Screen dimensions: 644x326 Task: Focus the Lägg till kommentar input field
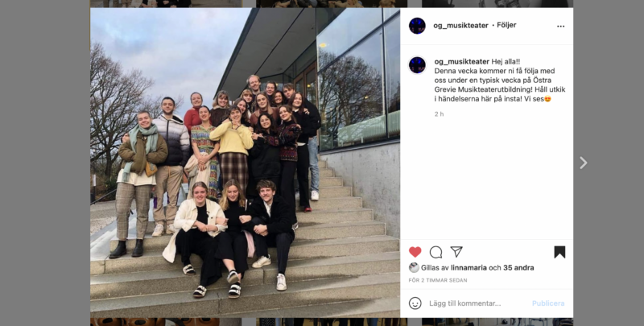478,303
